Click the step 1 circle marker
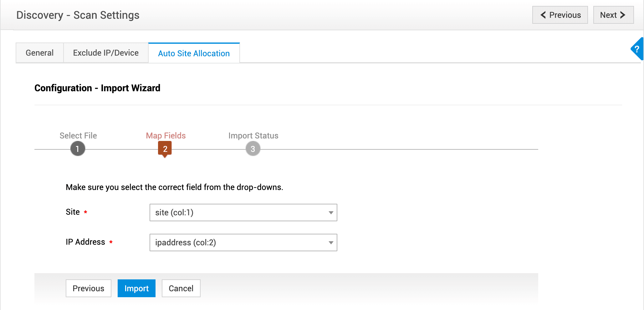 pyautogui.click(x=78, y=149)
